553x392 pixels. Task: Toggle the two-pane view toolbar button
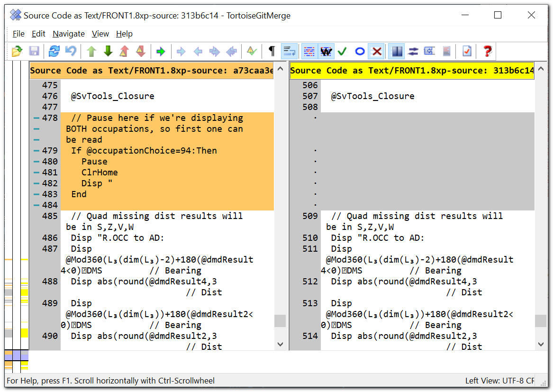pyautogui.click(x=397, y=51)
